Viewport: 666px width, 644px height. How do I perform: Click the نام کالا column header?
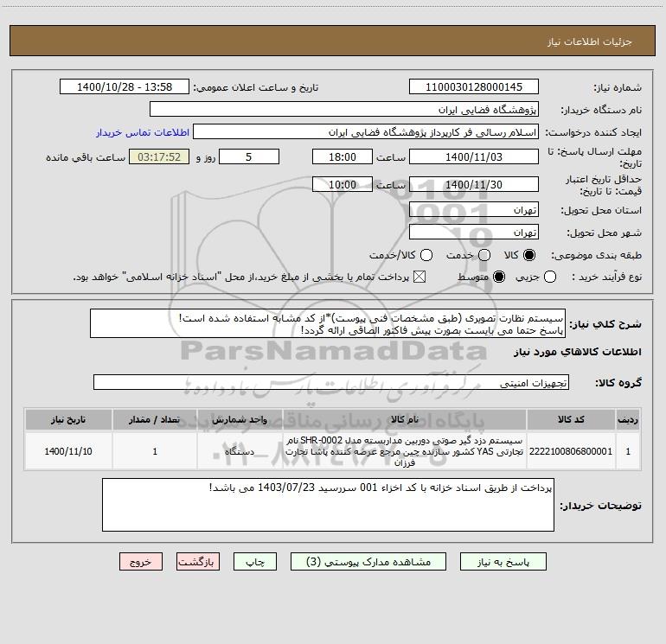coord(405,419)
